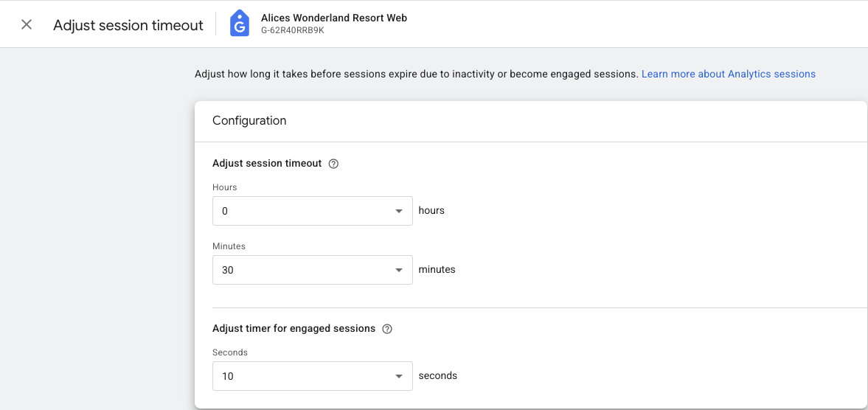868x410 pixels.
Task: Open help icon beside engaged sessions timer
Action: 387,329
